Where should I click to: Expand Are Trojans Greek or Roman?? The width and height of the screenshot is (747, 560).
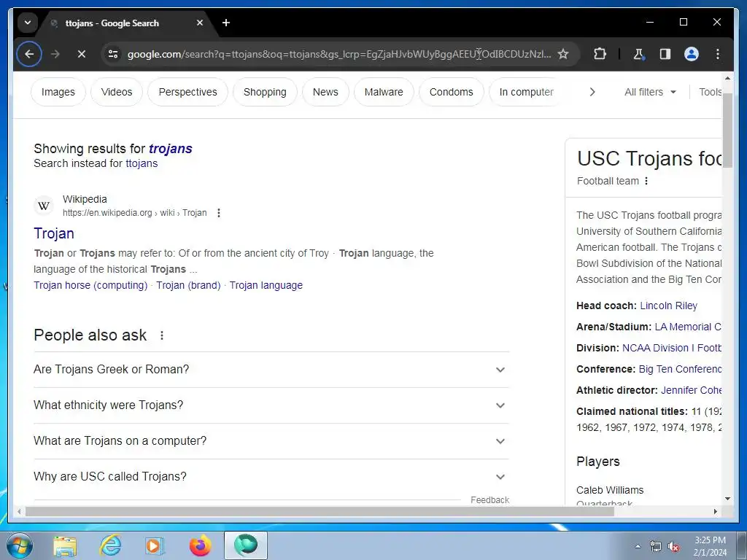(x=271, y=370)
